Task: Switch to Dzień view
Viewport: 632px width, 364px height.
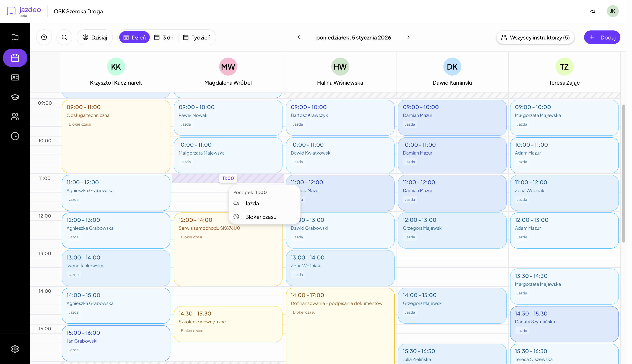Action: click(x=134, y=37)
